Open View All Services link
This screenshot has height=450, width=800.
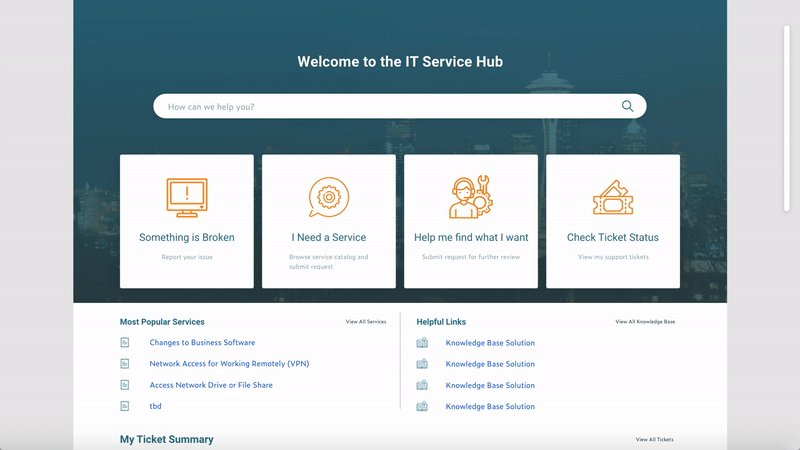pos(366,322)
